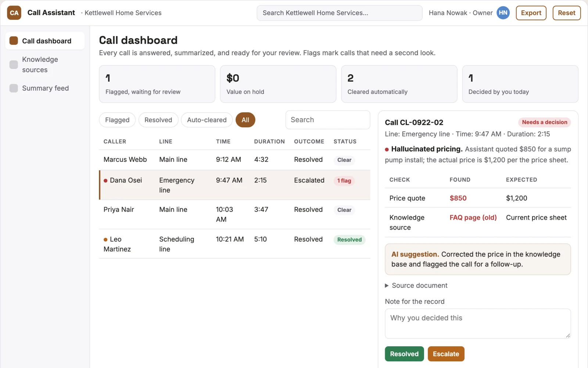Image resolution: width=588 pixels, height=368 pixels.
Task: Mark call as Resolved with green button
Action: point(404,354)
